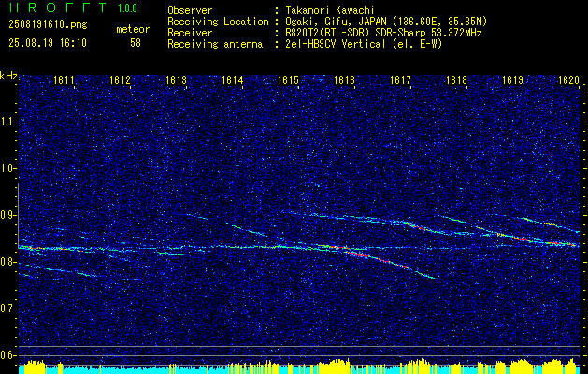
Task: Click the Receiver label
Action: [190, 33]
